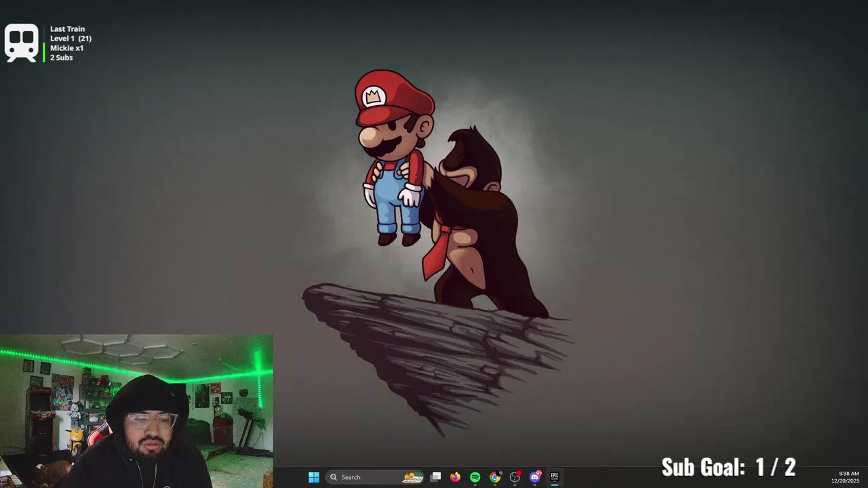Open Epic Games Launcher from the taskbar

pos(555,477)
